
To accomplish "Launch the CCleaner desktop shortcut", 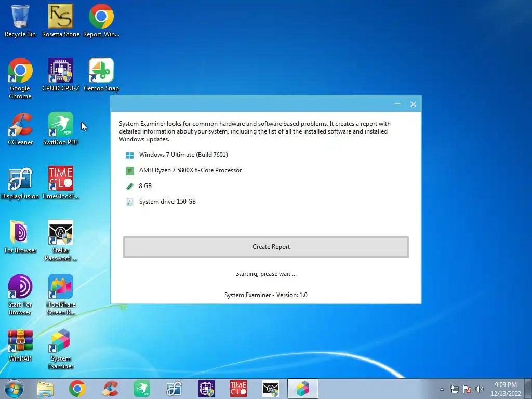I will click(20, 129).
